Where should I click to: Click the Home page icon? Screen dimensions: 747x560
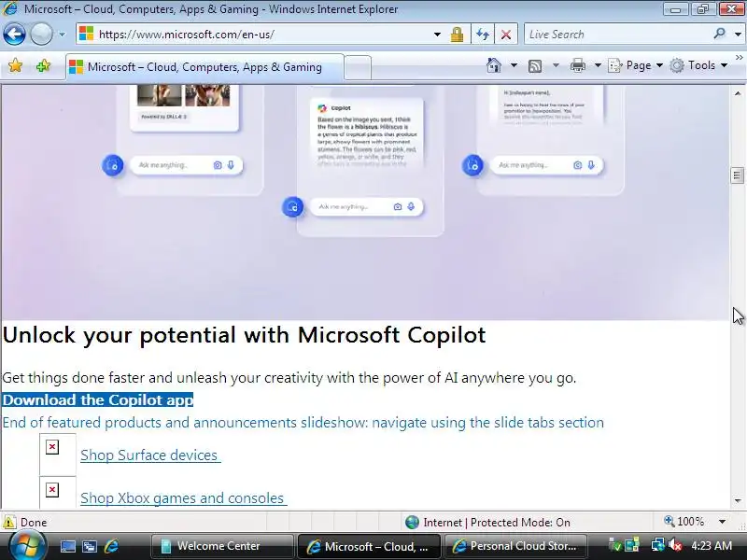[494, 65]
